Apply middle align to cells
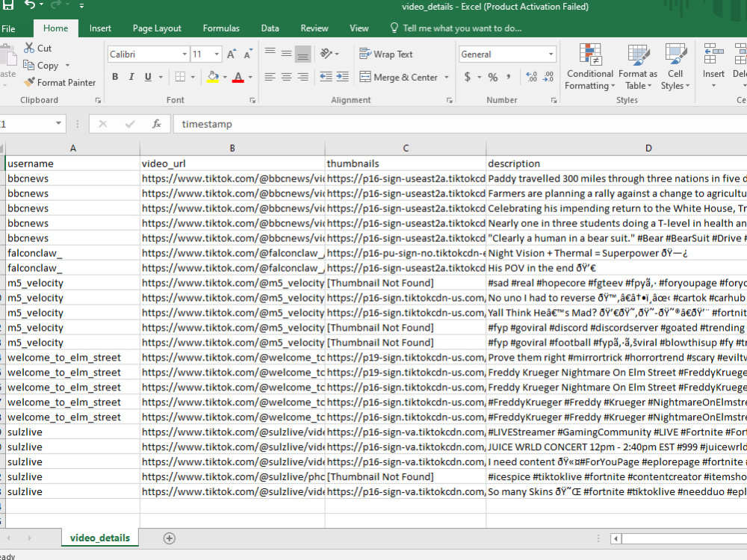 (x=286, y=54)
